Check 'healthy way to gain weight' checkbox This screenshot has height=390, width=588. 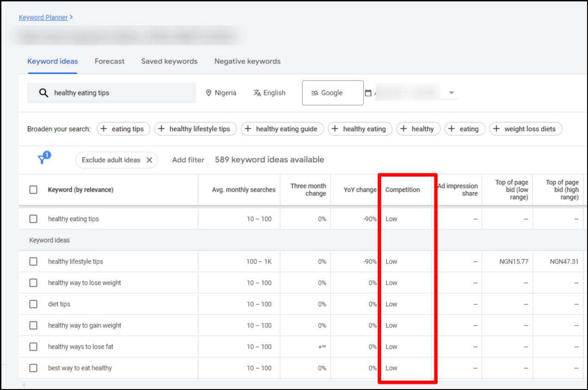[x=33, y=325]
